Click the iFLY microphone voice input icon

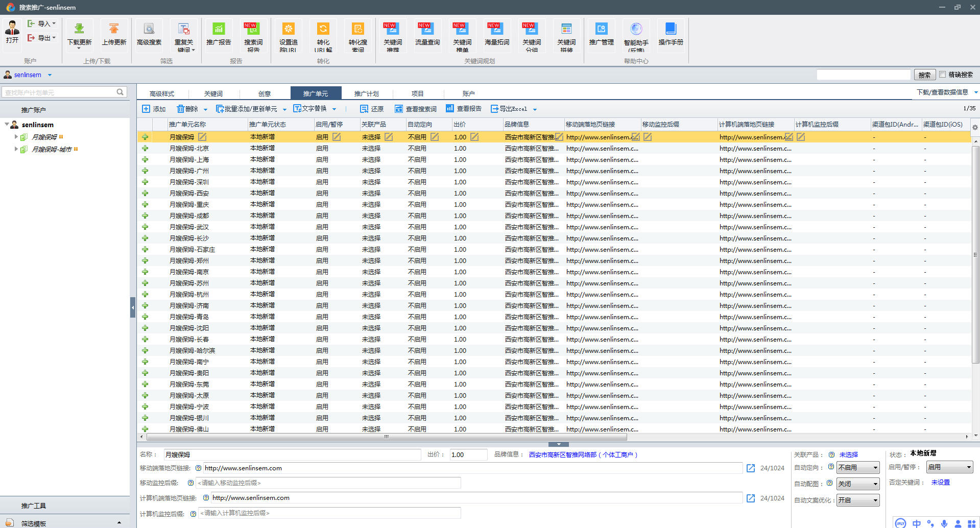(x=944, y=523)
